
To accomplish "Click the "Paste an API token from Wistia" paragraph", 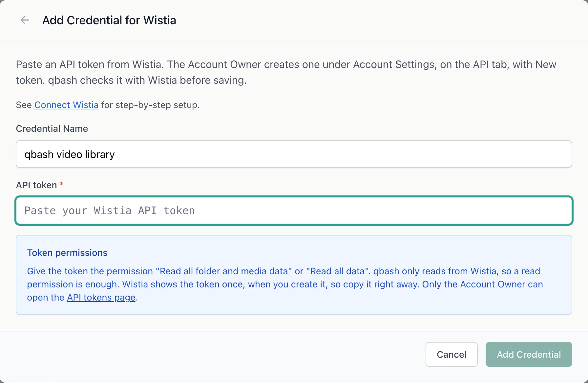I will pos(286,72).
